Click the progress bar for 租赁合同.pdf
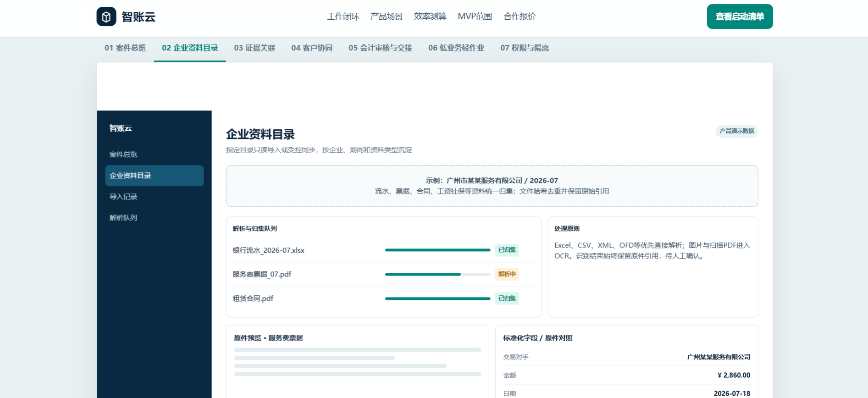This screenshot has width=868, height=398. coord(438,298)
